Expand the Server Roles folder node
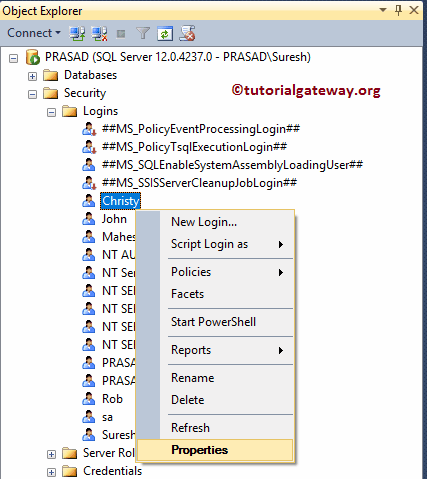 51,455
